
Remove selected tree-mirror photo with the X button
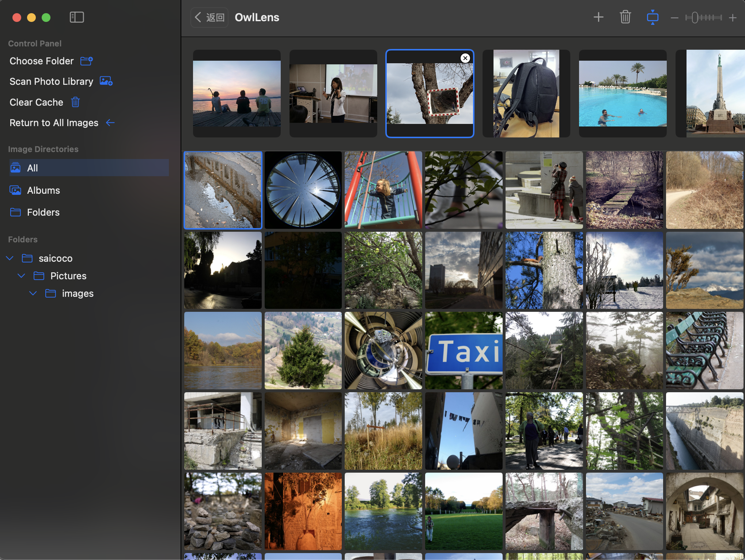[465, 58]
